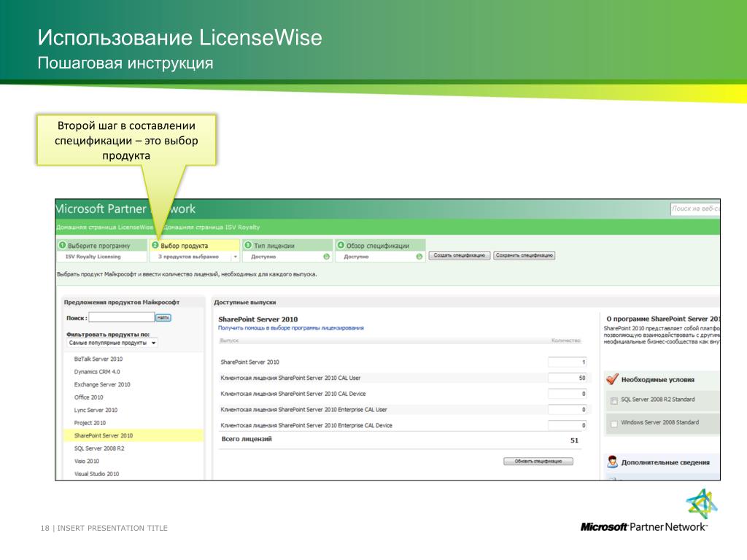Click quantity field for Enterprise CAL User

pyautogui.click(x=567, y=410)
